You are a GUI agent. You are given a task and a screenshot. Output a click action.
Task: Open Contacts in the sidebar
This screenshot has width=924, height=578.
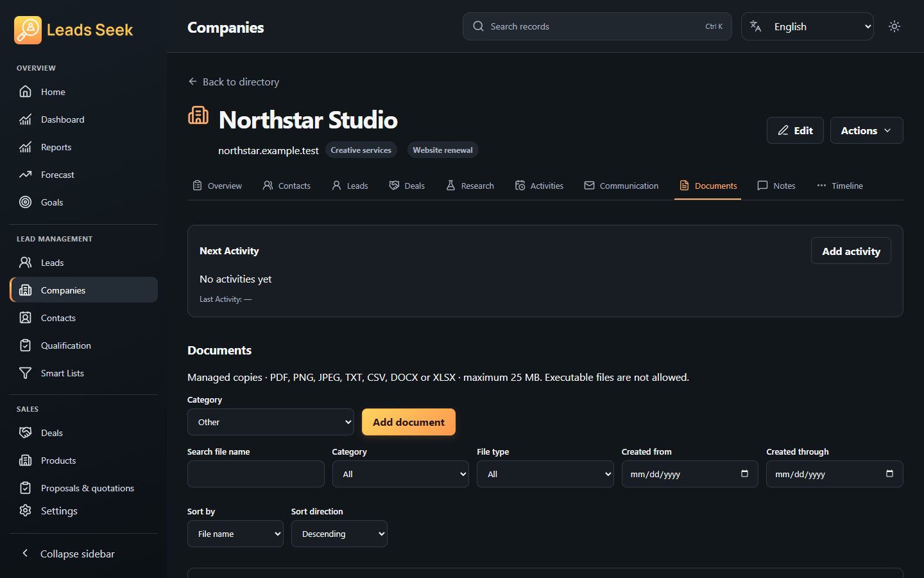pos(83,318)
